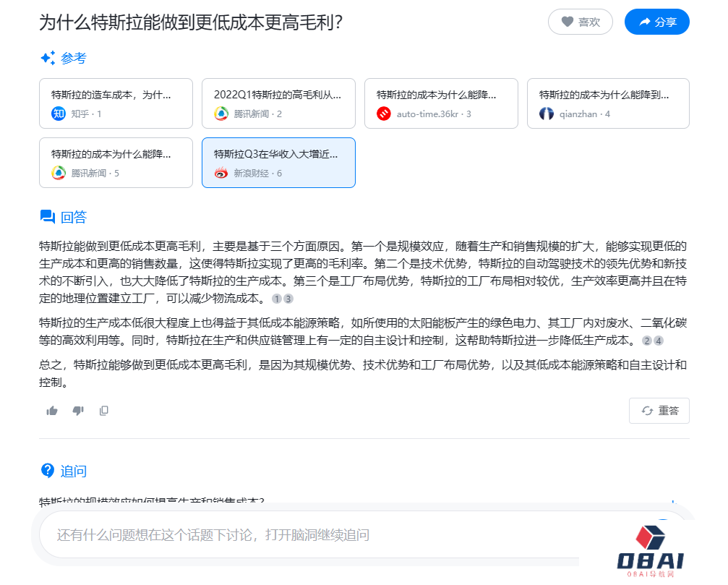Screen dimensions: 728x585
Task: Open reference card 1 from 知乎
Action: (116, 103)
